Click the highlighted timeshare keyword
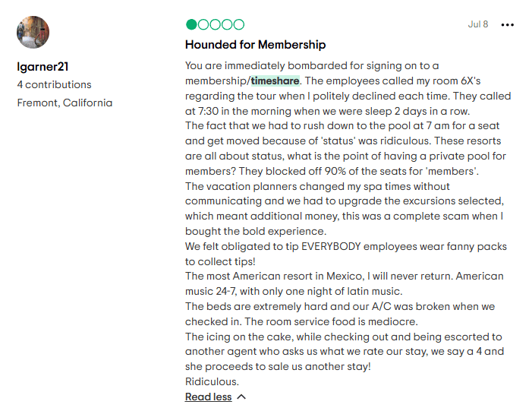Viewport: 532px width, 411px height. pyautogui.click(x=275, y=81)
